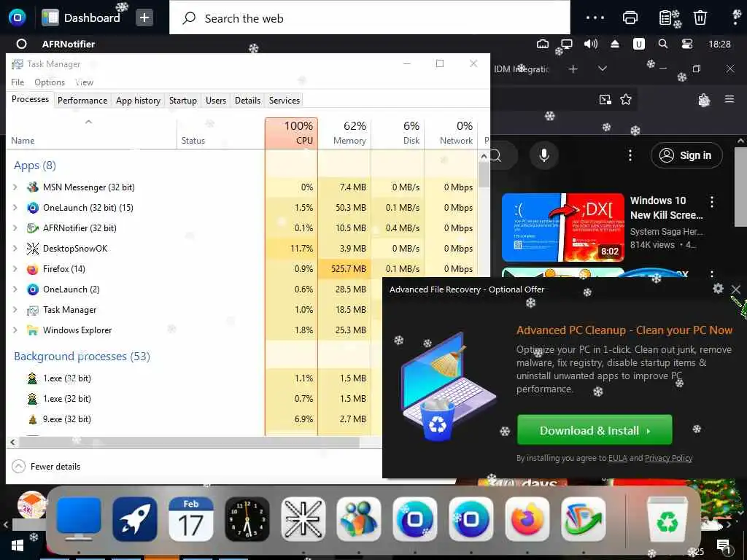Switch to the Performance tab

[x=82, y=101]
